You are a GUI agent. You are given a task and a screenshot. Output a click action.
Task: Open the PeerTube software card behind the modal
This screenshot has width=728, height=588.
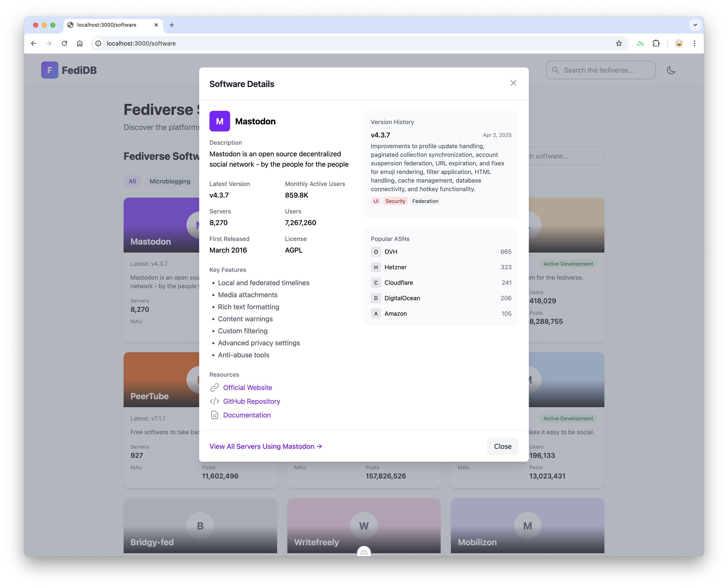click(x=161, y=420)
